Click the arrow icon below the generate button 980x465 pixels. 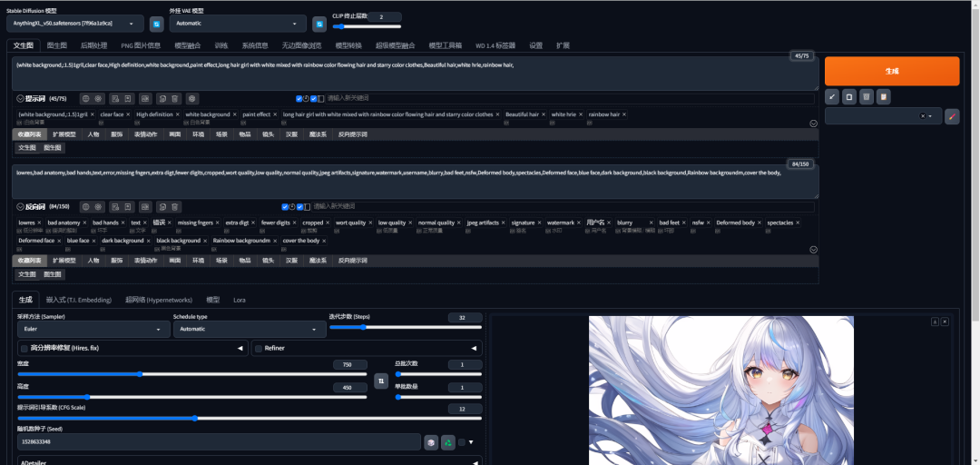(x=832, y=97)
